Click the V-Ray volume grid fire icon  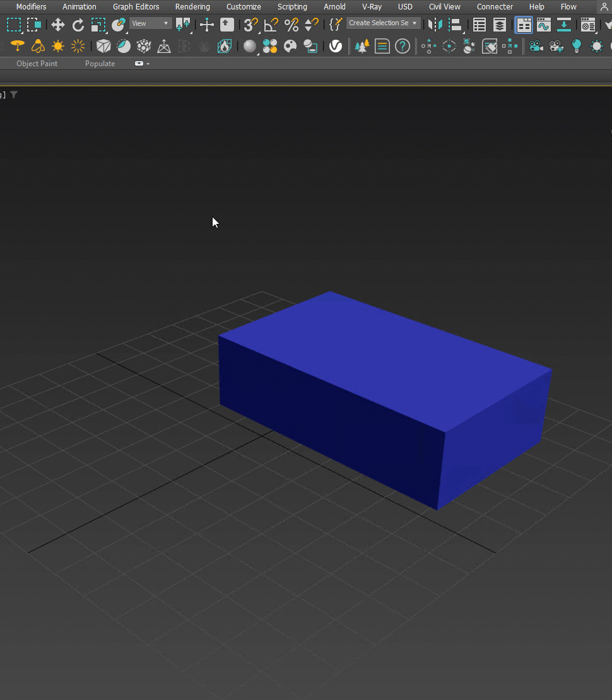224,46
